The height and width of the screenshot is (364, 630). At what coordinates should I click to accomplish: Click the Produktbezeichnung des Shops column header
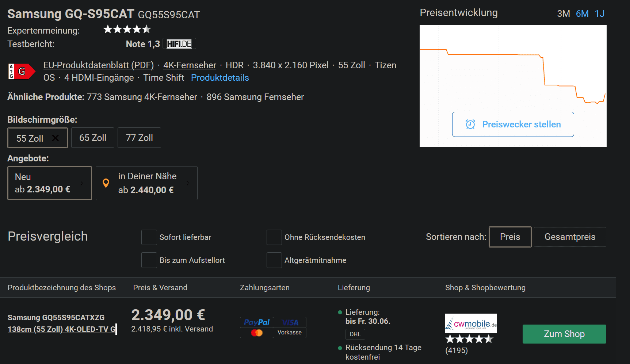62,288
